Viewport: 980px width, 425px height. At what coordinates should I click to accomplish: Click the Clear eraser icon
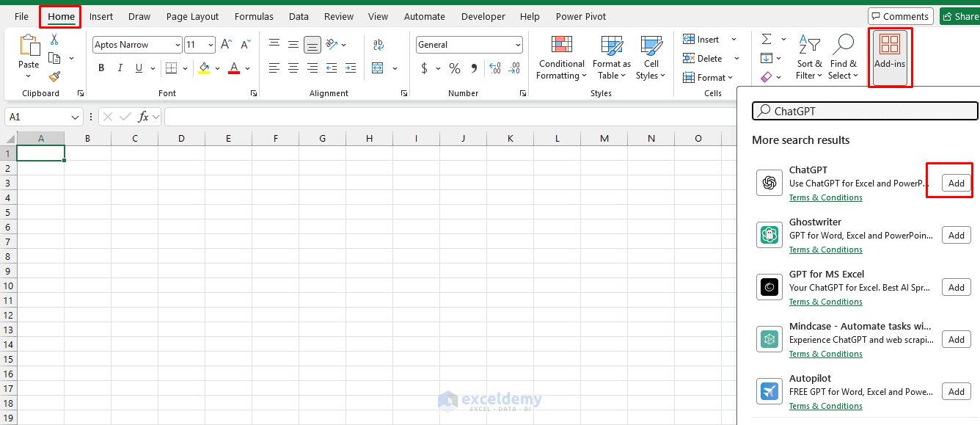coord(767,76)
